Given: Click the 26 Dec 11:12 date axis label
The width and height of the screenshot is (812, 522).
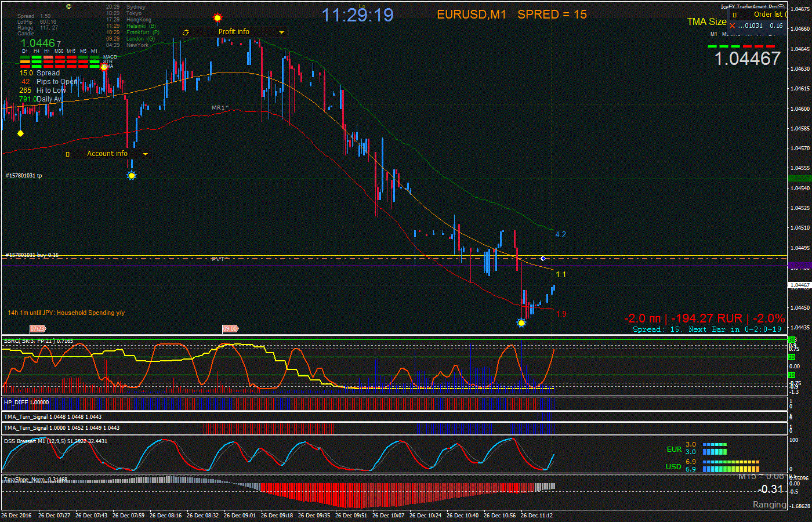Looking at the screenshot, I should pos(536,515).
